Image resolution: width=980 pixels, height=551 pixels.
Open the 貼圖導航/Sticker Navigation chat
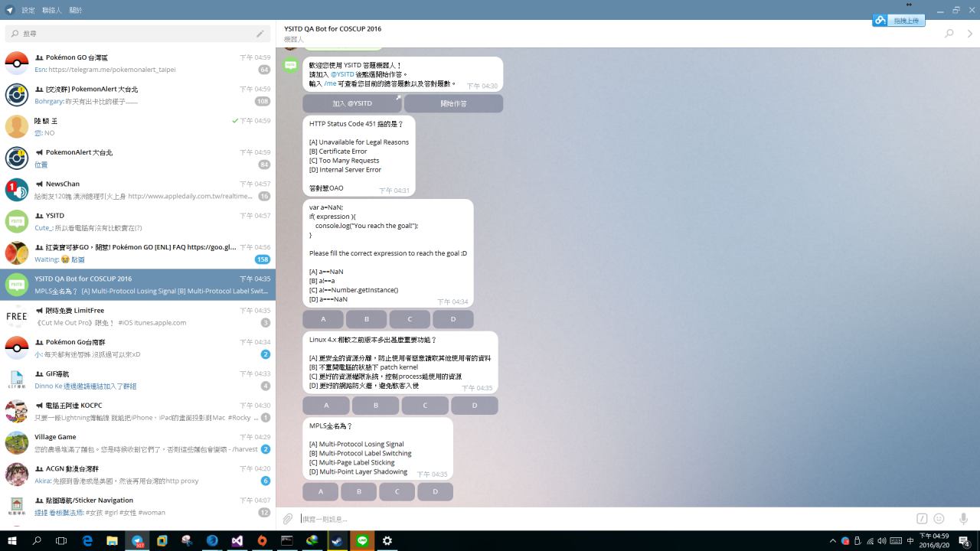click(138, 506)
